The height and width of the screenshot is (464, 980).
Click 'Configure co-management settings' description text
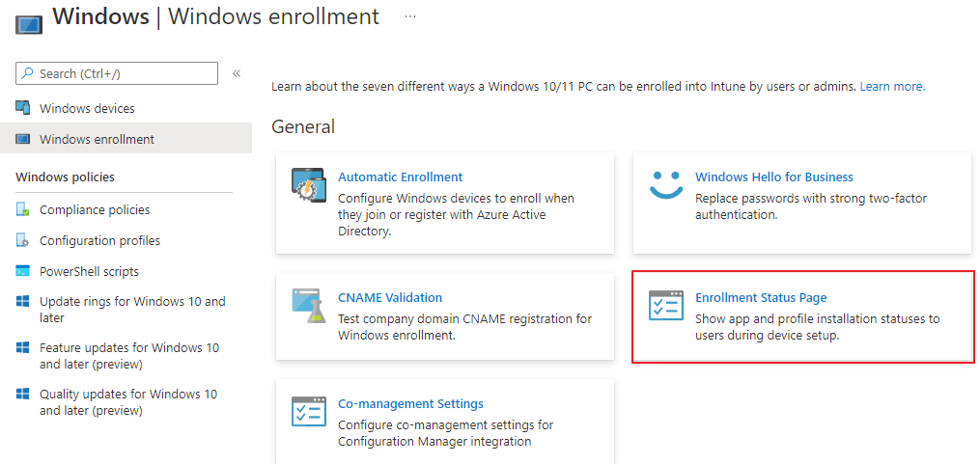(x=446, y=433)
